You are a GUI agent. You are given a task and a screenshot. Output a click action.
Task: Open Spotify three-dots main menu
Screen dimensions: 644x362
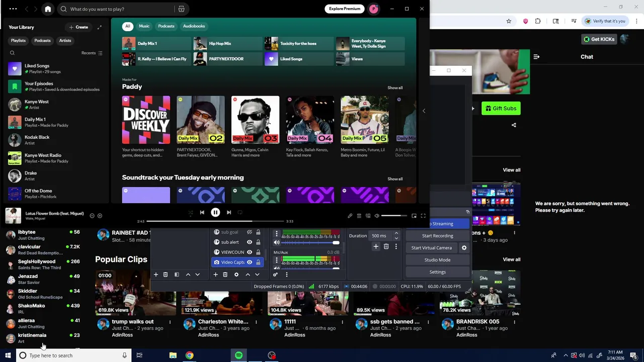(x=13, y=9)
